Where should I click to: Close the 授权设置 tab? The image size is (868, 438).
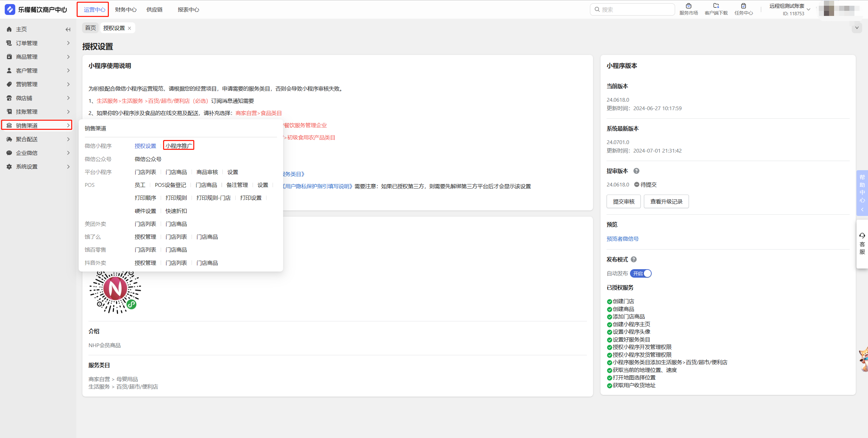[x=130, y=28]
